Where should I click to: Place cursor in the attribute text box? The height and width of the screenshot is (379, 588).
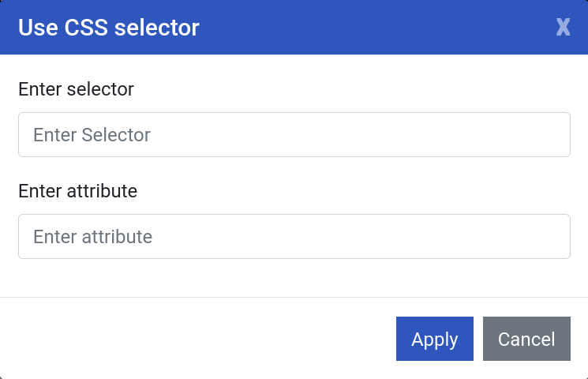click(x=294, y=237)
